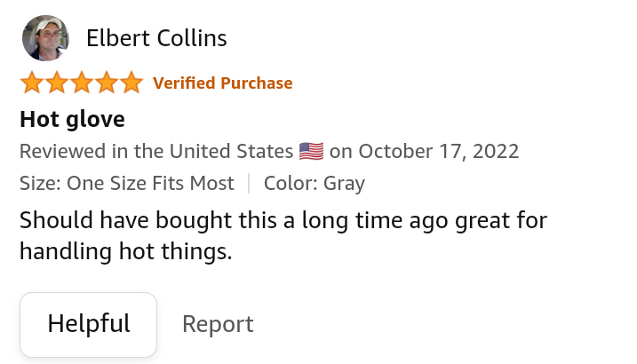Click the Verified Purchase label
This screenshot has width=637, height=364.
(222, 83)
